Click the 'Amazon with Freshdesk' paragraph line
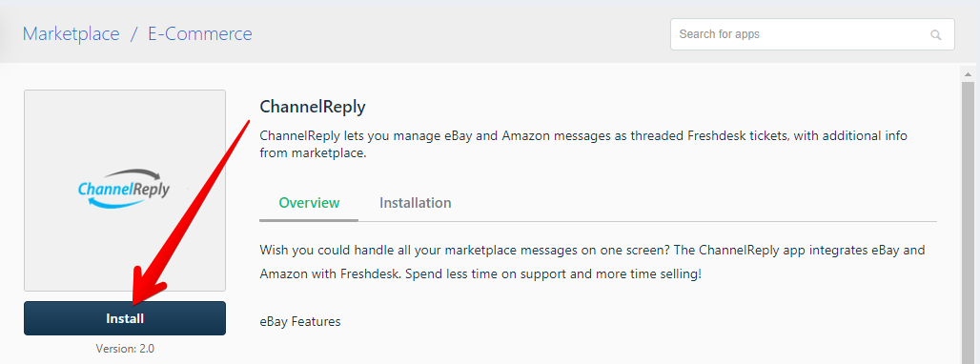The width and height of the screenshot is (980, 364). tap(480, 274)
